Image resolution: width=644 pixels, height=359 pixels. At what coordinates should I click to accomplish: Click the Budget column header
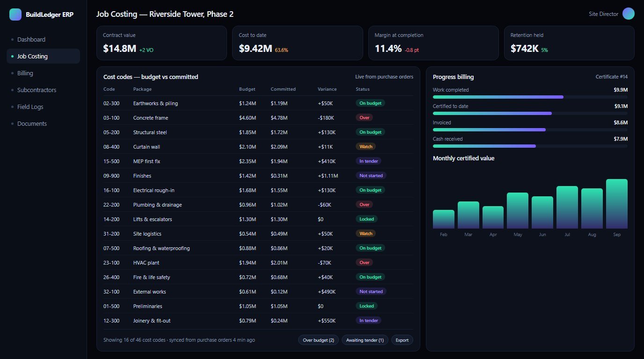[247, 89]
